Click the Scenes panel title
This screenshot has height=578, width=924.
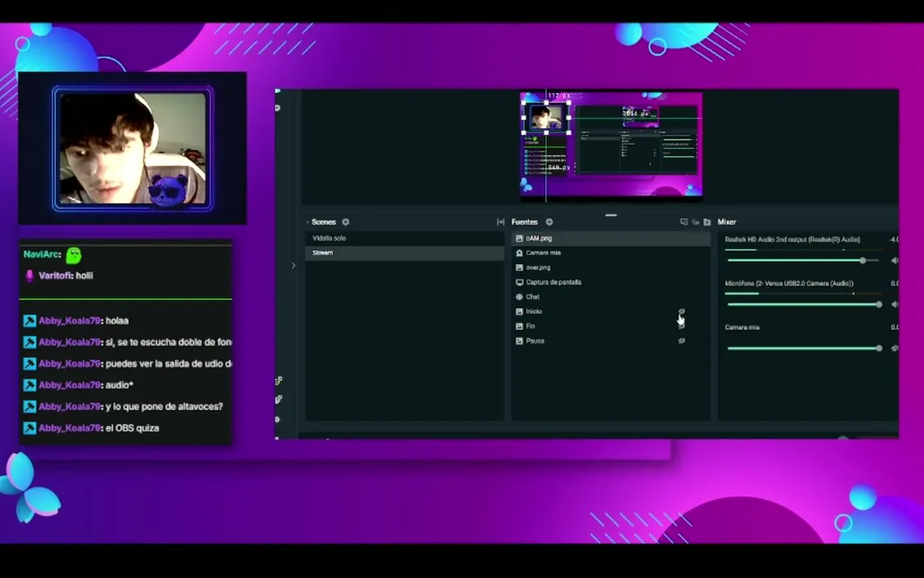pyautogui.click(x=323, y=222)
